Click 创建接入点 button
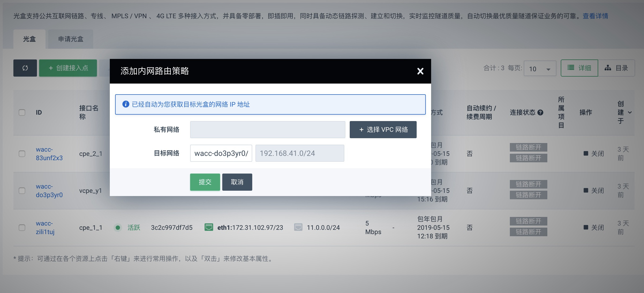Screen dimensions: 644x293 [x=68, y=68]
